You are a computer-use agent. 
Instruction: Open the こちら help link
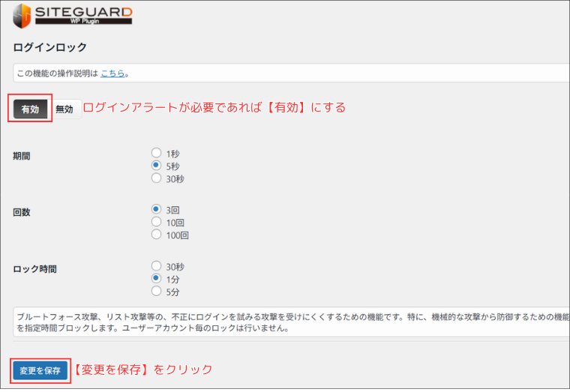(x=112, y=73)
